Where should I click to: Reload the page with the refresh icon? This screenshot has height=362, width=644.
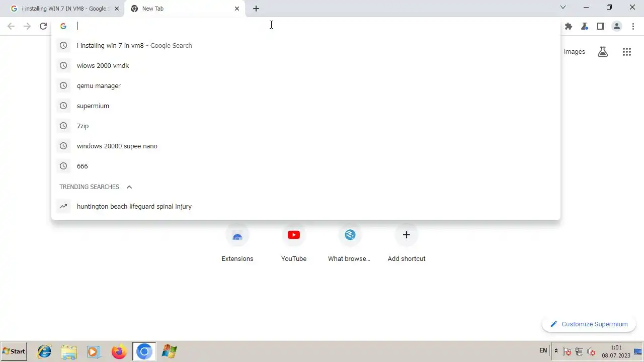pos(43,26)
